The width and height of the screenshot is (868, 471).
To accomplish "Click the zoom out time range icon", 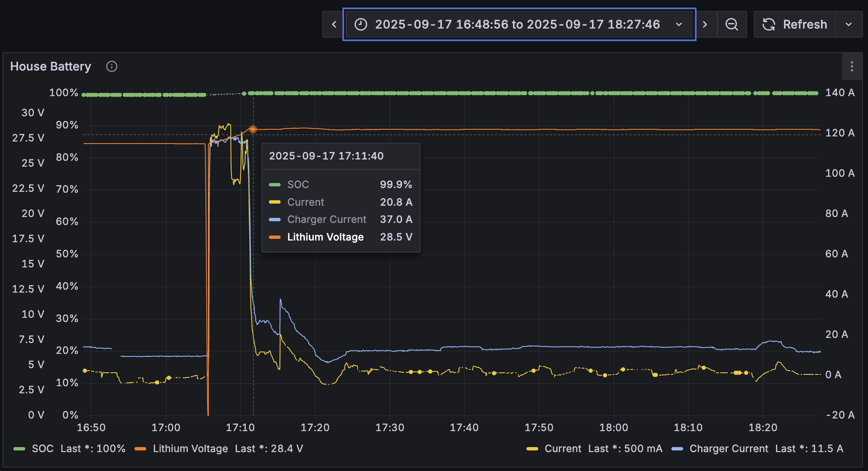I will coord(731,24).
